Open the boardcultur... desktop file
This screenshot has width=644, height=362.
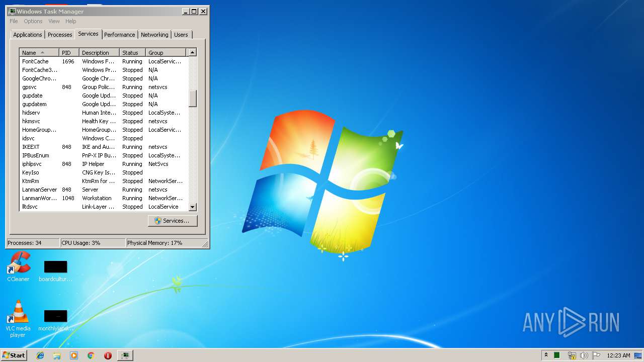55,271
